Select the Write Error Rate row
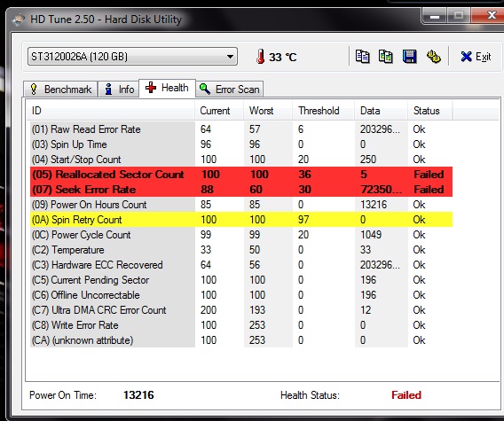Screen dimensions: 504x421 click(241, 325)
